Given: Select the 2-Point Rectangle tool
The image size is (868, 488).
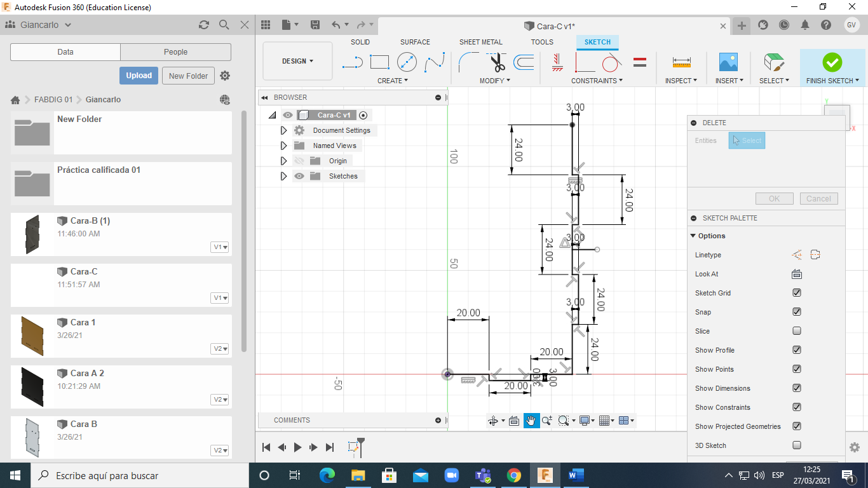Looking at the screenshot, I should pos(379,62).
